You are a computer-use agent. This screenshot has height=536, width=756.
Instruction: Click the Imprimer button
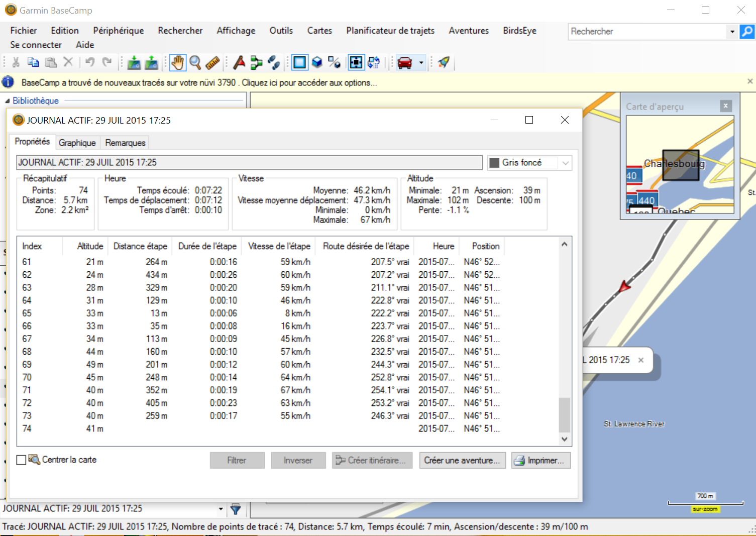(x=541, y=461)
